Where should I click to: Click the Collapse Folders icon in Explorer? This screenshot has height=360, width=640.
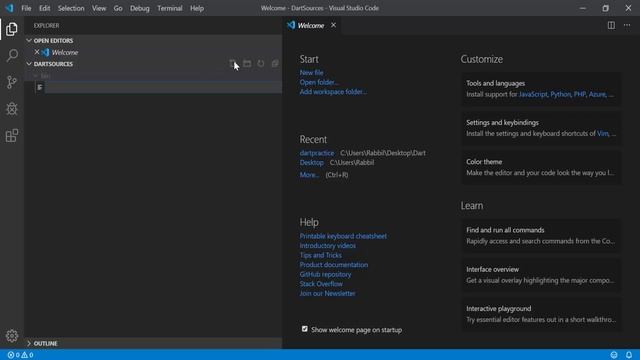click(275, 64)
